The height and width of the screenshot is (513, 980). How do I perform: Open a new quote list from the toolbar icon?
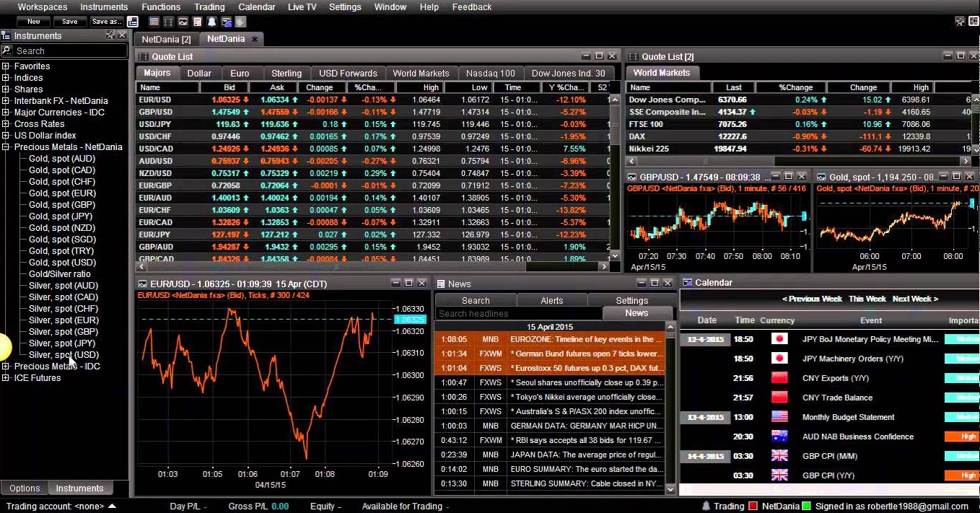[154, 22]
